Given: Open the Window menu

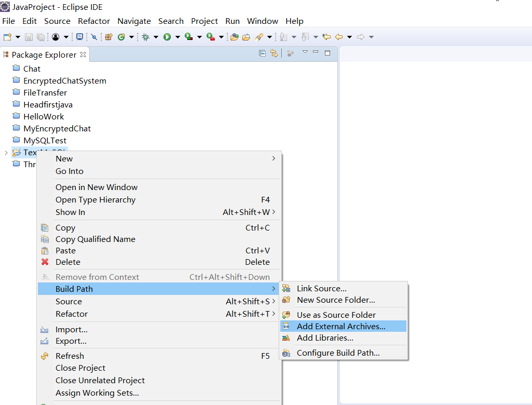Looking at the screenshot, I should 262,21.
